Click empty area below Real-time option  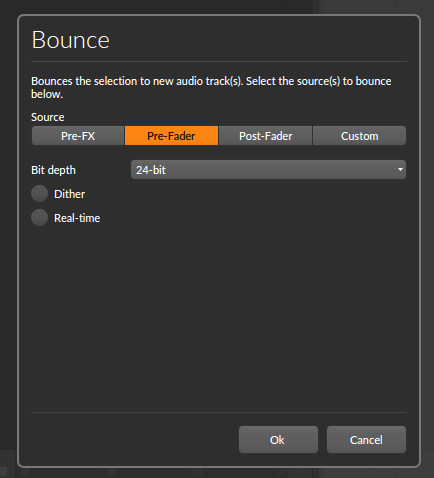pyautogui.click(x=219, y=317)
